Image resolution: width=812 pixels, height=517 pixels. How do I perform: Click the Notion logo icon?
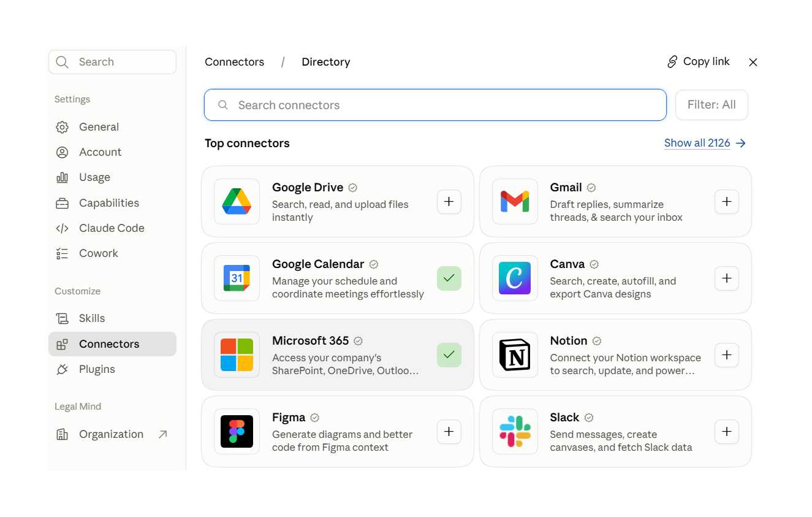coord(515,355)
